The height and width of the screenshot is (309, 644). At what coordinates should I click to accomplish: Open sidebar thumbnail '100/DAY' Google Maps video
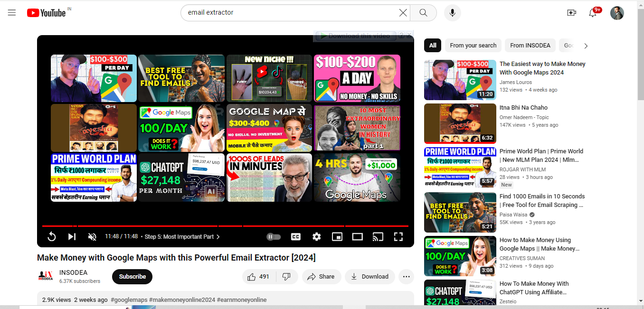tap(460, 256)
